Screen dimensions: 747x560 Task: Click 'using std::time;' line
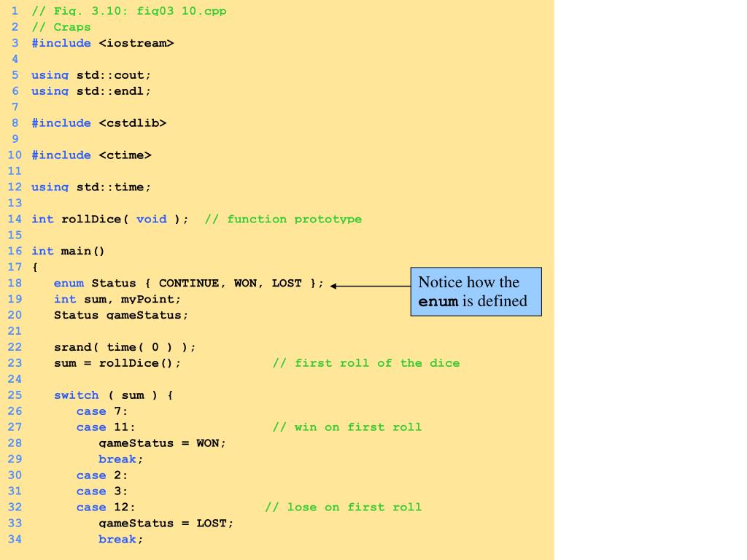pos(91,187)
